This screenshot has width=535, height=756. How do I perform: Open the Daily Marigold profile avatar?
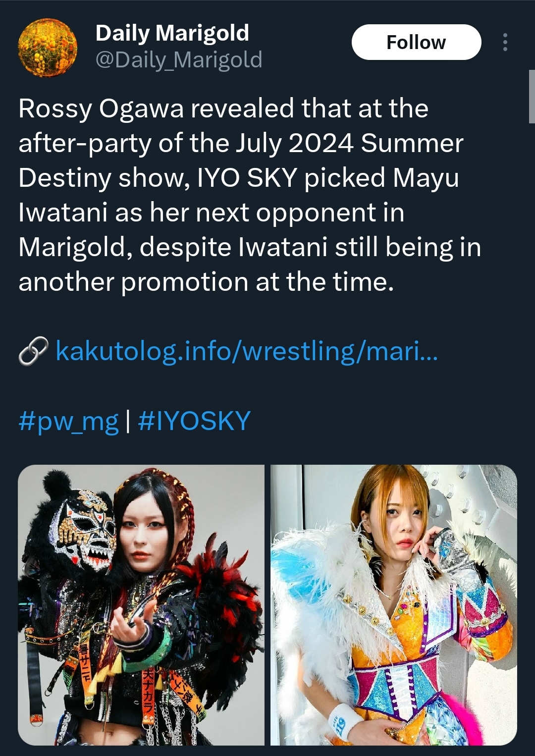pyautogui.click(x=48, y=48)
